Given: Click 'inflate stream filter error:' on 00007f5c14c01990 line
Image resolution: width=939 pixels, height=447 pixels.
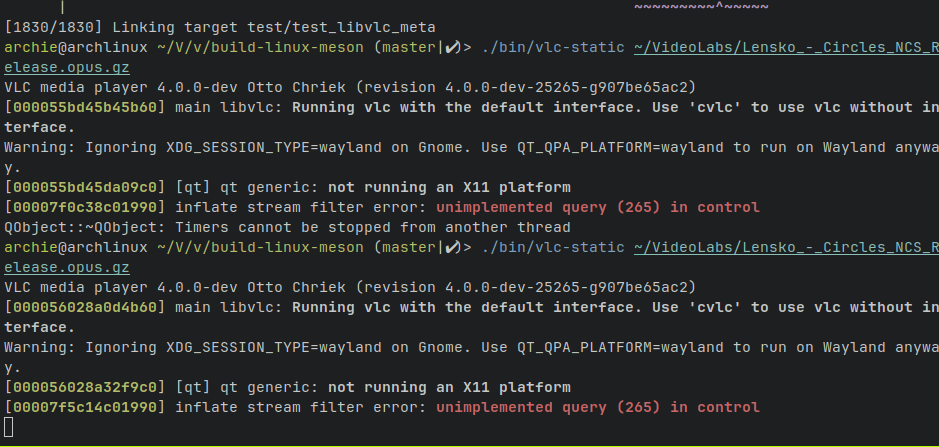Looking at the screenshot, I should tap(301, 407).
